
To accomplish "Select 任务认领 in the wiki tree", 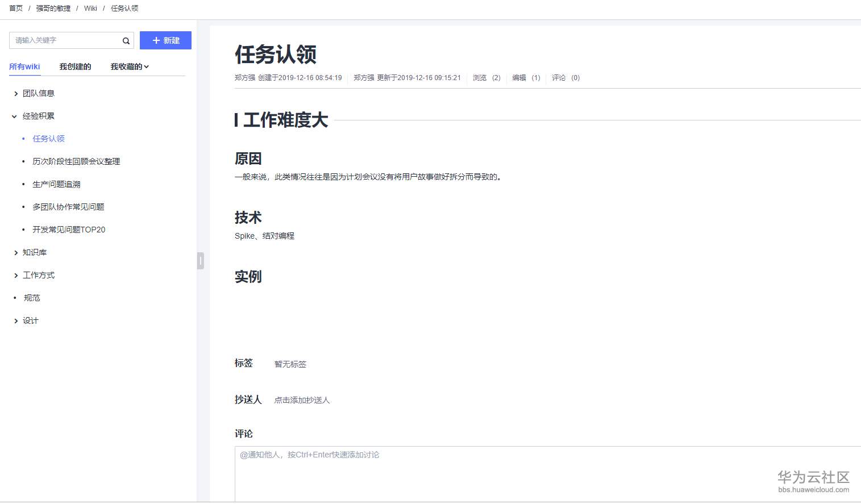I will point(48,139).
